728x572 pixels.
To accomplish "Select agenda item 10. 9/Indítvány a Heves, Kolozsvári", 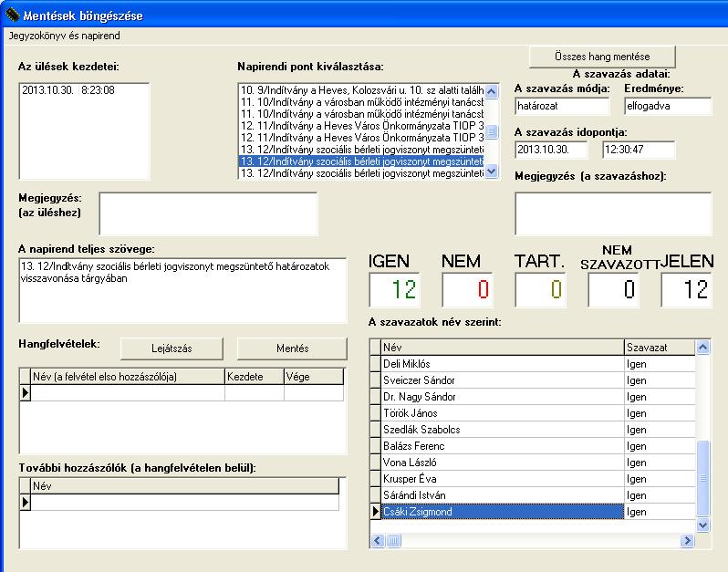I will pyautogui.click(x=362, y=90).
